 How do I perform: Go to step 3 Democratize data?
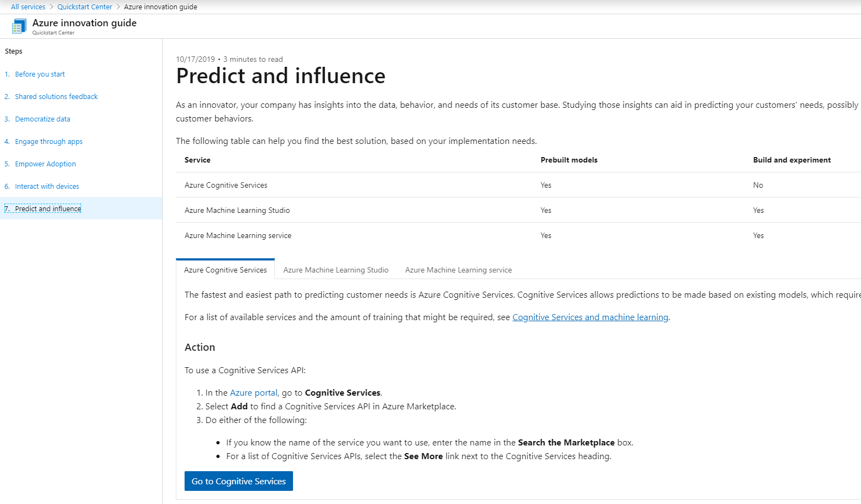coord(43,119)
